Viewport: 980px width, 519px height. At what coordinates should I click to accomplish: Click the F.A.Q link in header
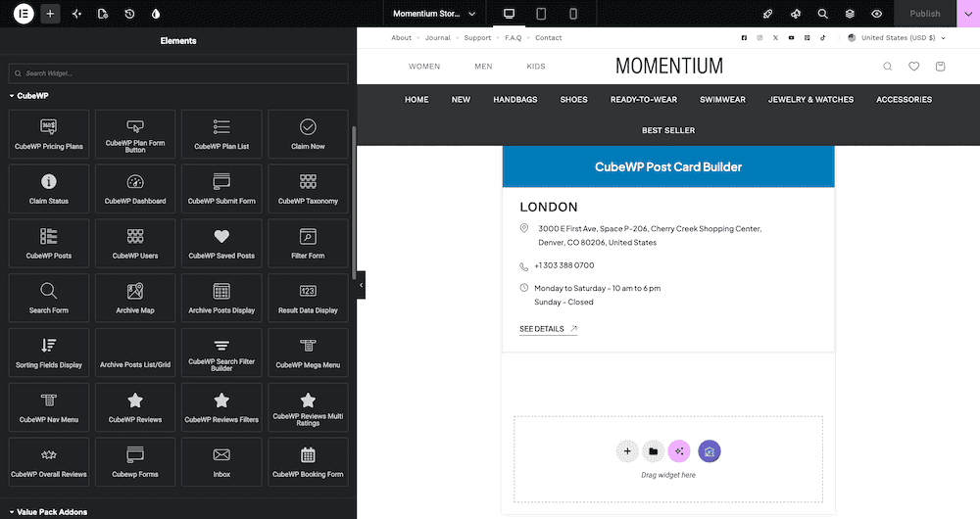point(514,38)
